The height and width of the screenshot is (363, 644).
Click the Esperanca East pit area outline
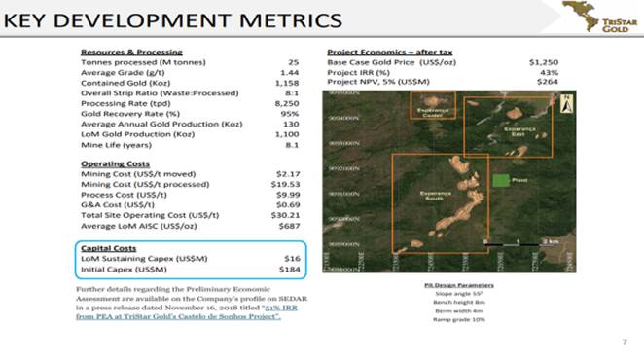[x=508, y=127]
